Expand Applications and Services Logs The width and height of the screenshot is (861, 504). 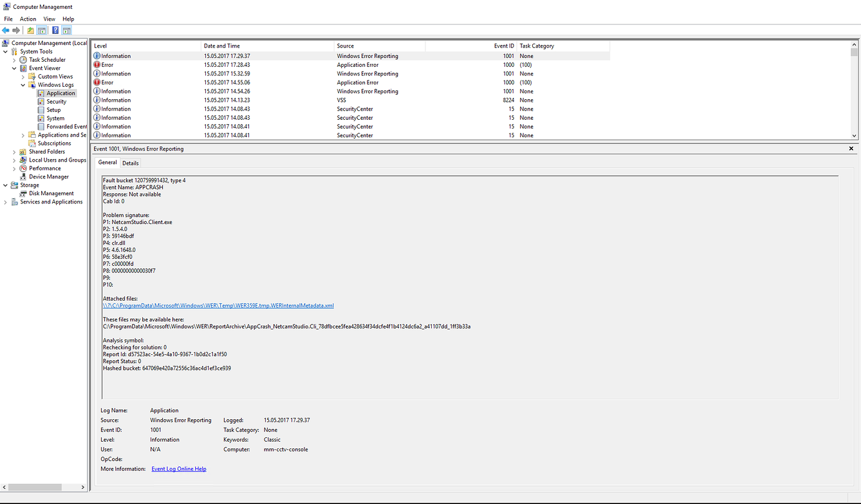[x=23, y=134]
